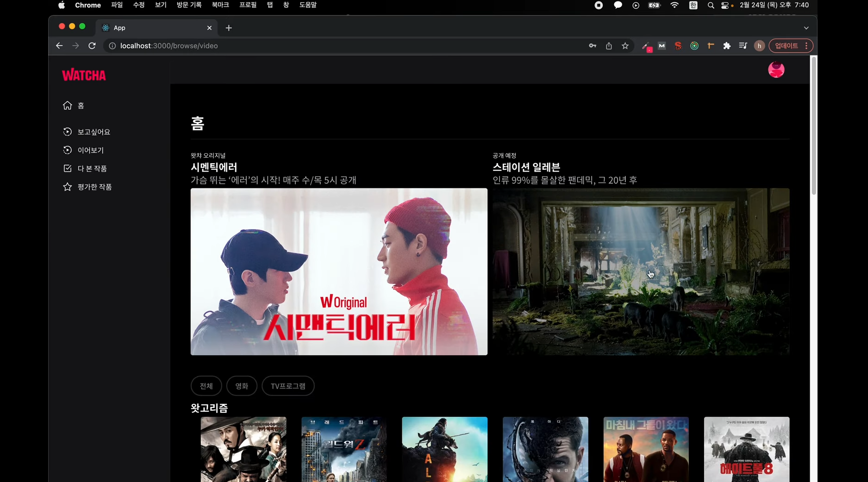Click the Wi-Fi status icon

[674, 5]
